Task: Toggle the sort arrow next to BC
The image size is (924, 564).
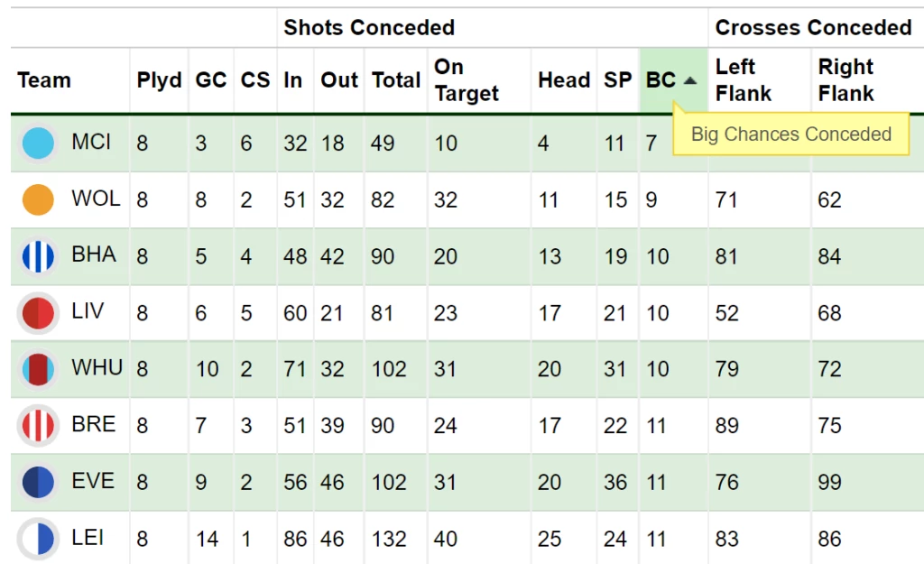Action: click(690, 80)
